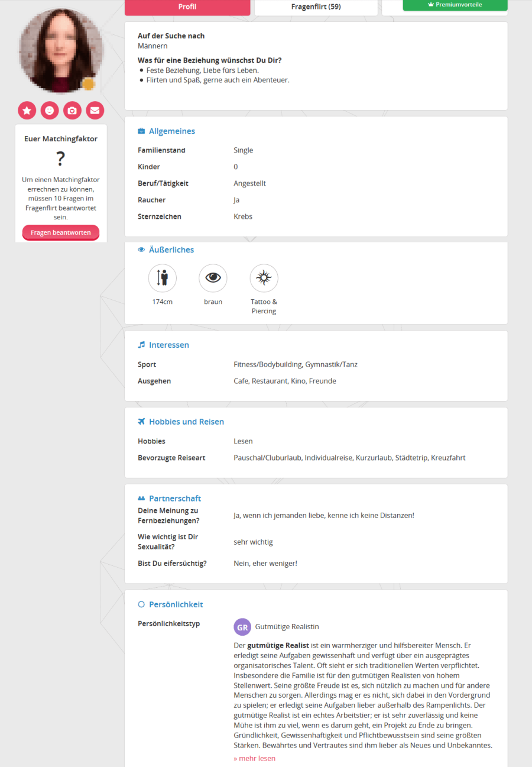Click the smiley face icon
The image size is (532, 767).
click(x=50, y=111)
